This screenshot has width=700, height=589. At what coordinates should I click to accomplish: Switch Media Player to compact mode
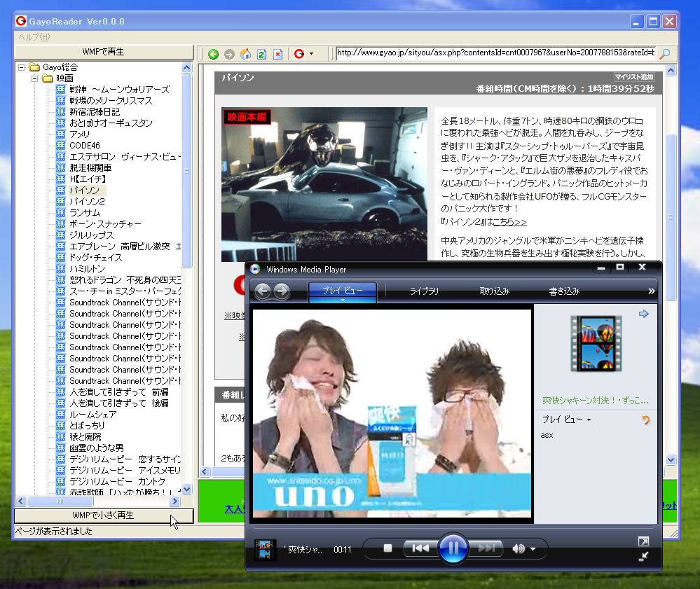pyautogui.click(x=643, y=556)
